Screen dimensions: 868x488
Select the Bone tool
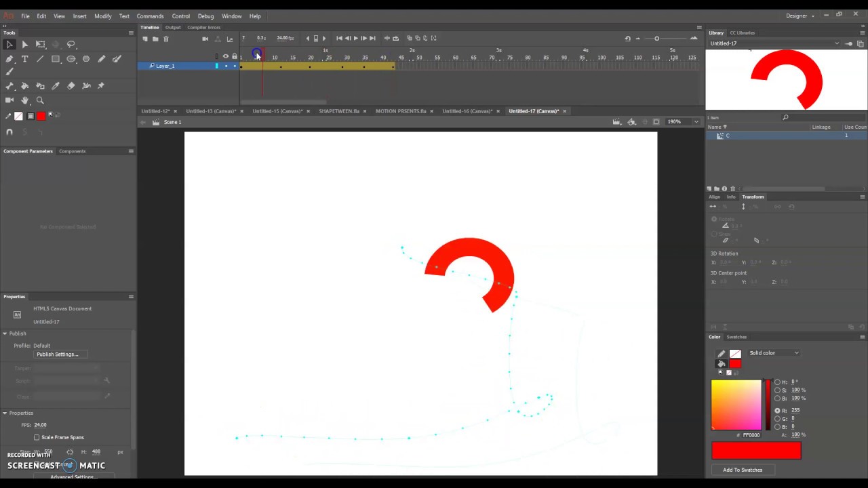click(x=9, y=86)
